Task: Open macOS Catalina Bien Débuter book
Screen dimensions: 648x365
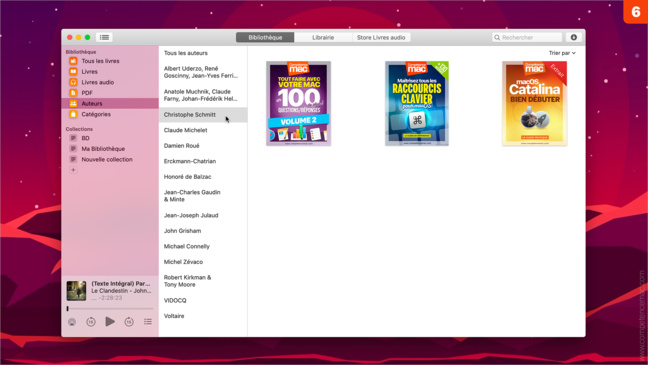Action: 534,103
